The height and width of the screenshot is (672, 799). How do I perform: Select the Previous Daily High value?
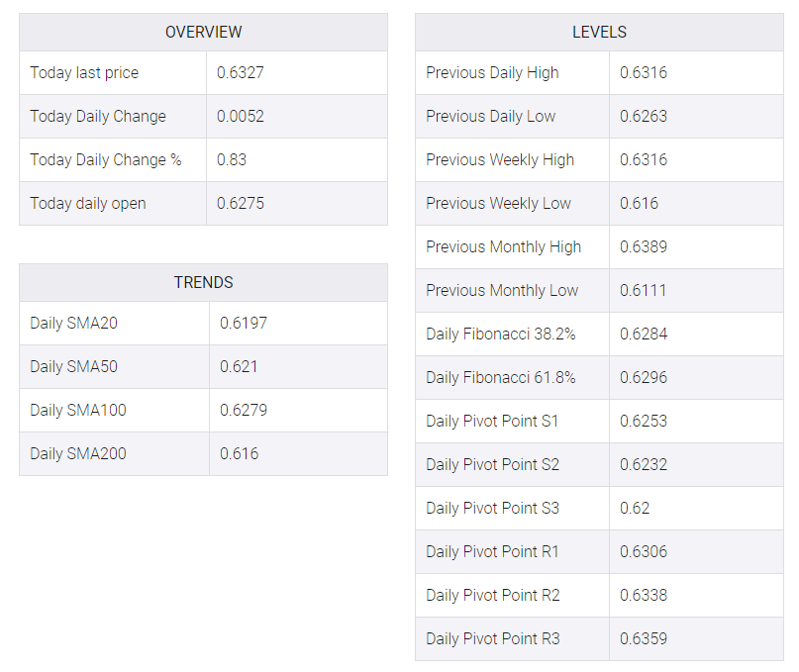644,72
